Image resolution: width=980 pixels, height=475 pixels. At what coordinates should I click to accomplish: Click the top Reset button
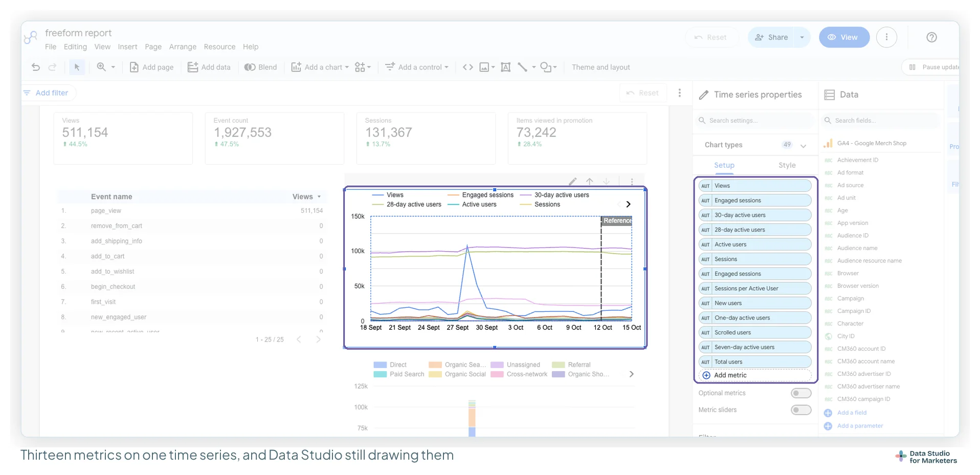pyautogui.click(x=711, y=37)
